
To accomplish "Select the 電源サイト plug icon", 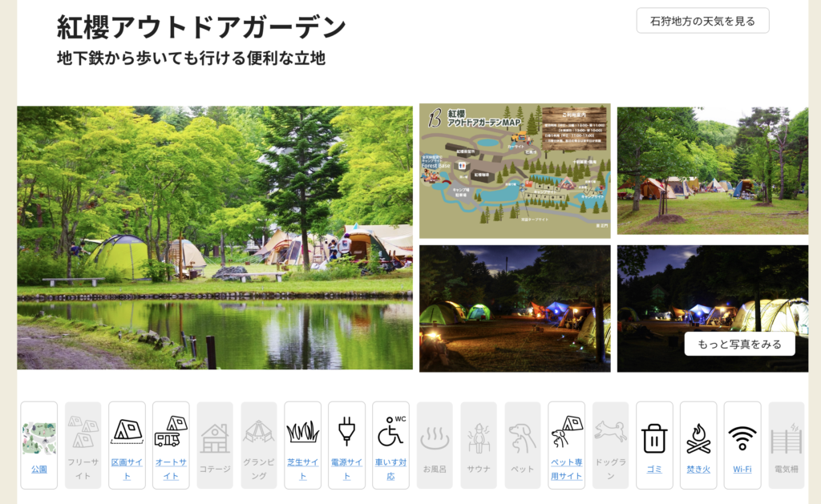I will (x=346, y=430).
